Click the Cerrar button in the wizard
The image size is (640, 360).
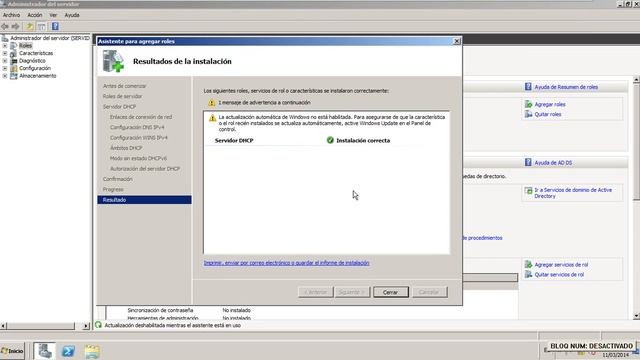pos(391,292)
